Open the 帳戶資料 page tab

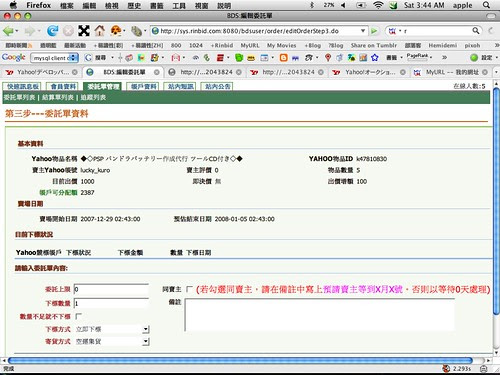(x=143, y=87)
